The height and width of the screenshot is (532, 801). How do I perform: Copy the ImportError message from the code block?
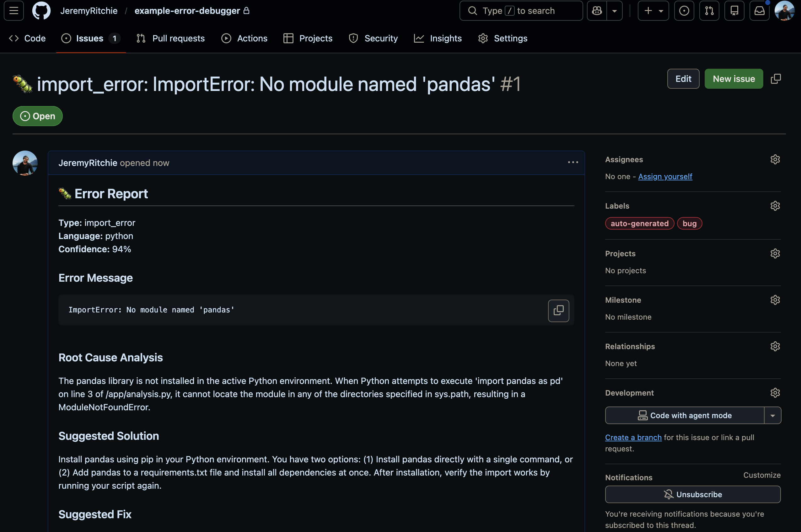558,310
